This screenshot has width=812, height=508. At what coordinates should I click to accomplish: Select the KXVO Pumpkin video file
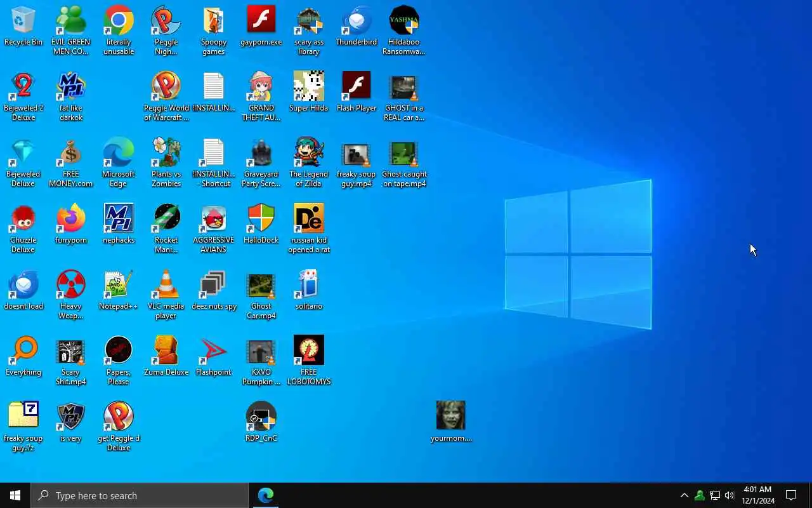click(x=261, y=351)
